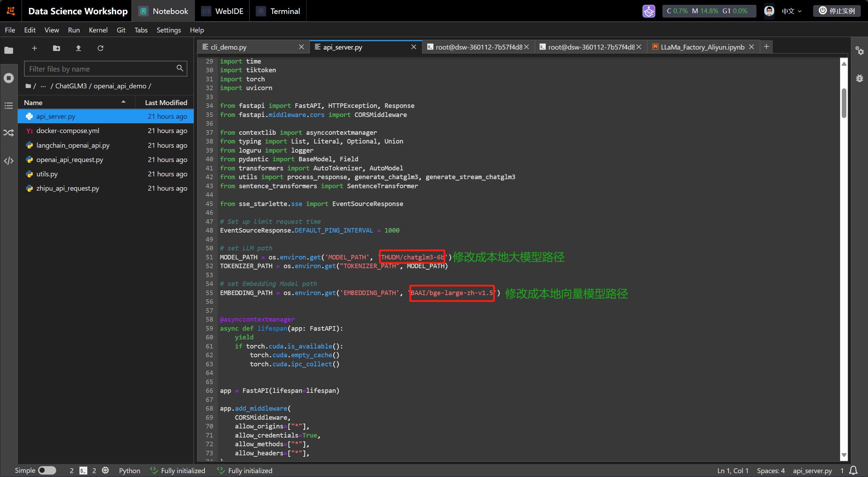Screen dimensions: 868x477
Task: Select api_server.py in file list
Action: pos(106,116)
